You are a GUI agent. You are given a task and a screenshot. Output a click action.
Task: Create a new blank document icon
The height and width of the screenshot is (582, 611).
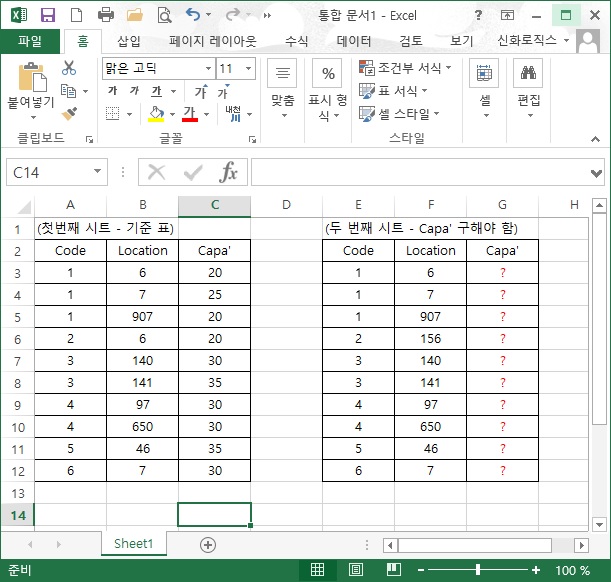tap(76, 15)
